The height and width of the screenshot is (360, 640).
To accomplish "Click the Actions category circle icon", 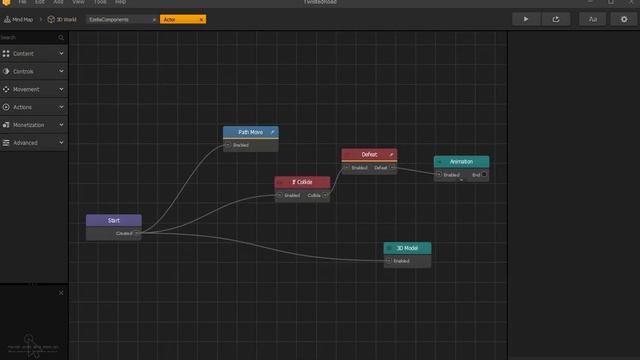I will 6,107.
